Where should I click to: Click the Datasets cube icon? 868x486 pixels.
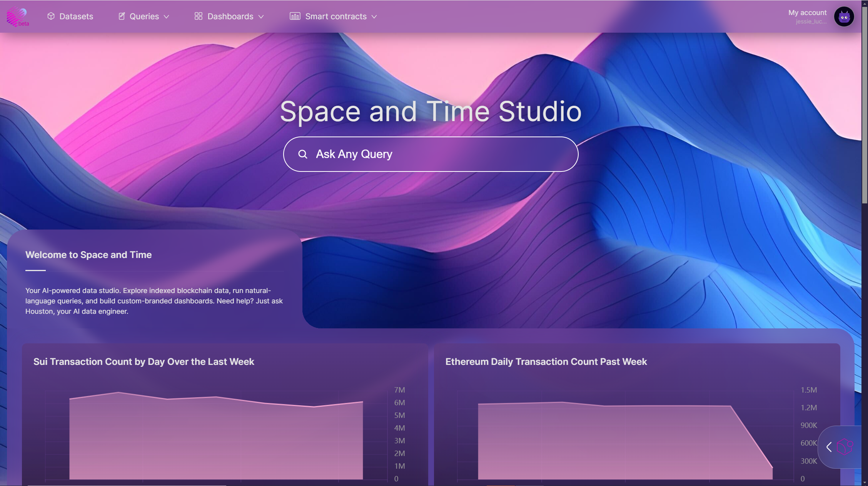tap(51, 16)
